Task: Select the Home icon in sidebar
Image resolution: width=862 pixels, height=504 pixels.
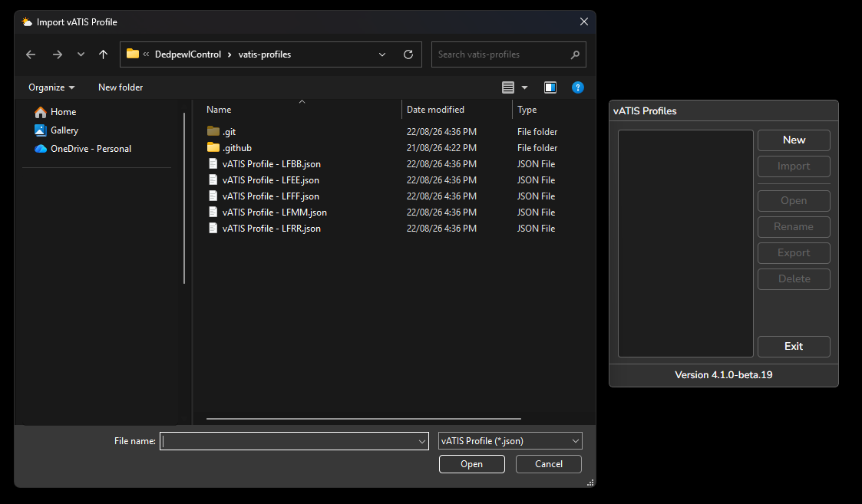Action: coord(41,112)
